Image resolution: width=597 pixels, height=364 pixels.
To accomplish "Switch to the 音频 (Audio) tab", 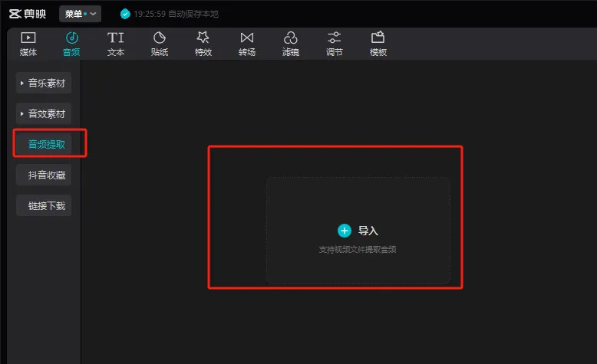I will pos(71,44).
